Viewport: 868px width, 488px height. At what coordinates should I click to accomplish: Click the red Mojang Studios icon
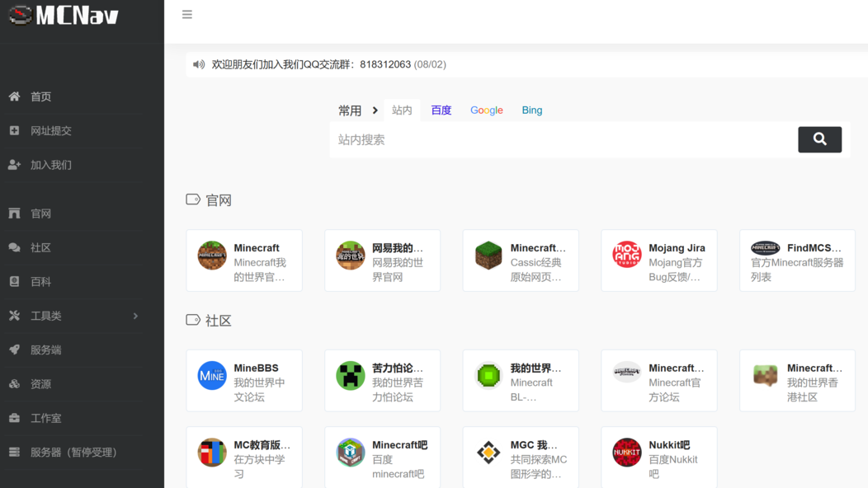click(x=627, y=255)
